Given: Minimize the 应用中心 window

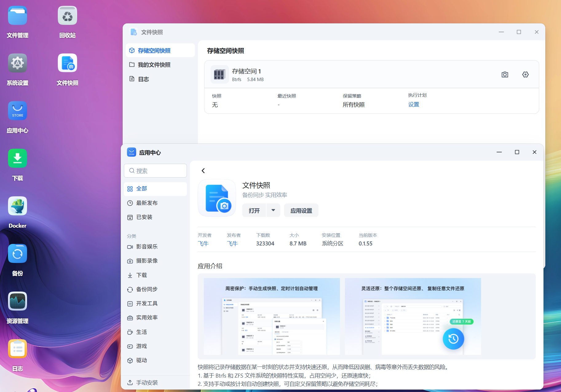Looking at the screenshot, I should (499, 152).
